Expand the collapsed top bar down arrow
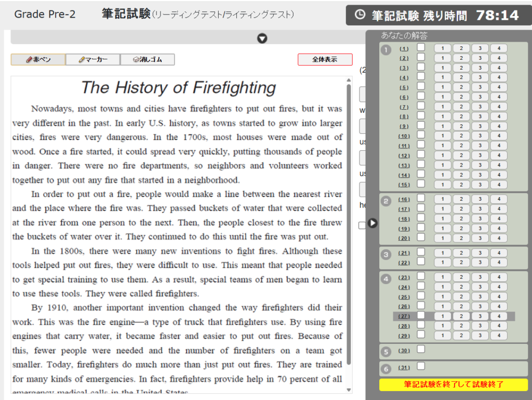Screen dimensions: 532x400 click(262, 38)
